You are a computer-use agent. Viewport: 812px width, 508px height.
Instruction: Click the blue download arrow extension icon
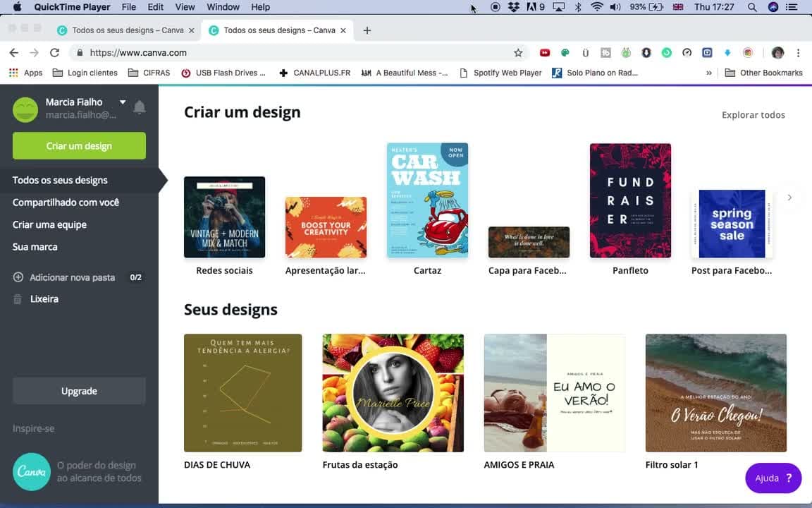point(727,53)
